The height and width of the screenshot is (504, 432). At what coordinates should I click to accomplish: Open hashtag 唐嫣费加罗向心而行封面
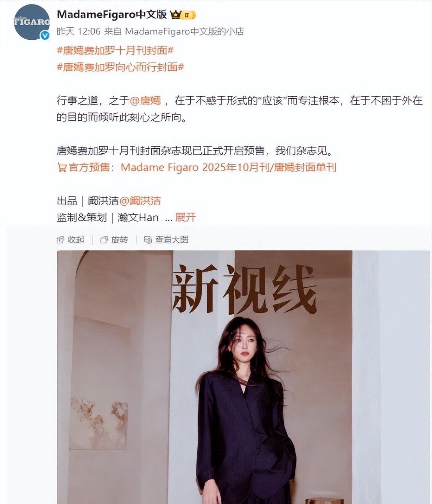[x=120, y=67]
